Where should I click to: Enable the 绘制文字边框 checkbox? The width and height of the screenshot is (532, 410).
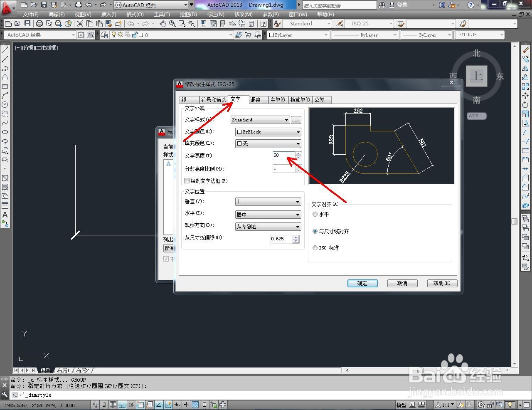pos(187,181)
